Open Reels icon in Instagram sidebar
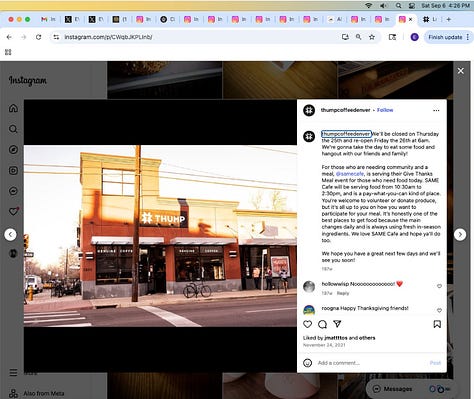 [13, 170]
